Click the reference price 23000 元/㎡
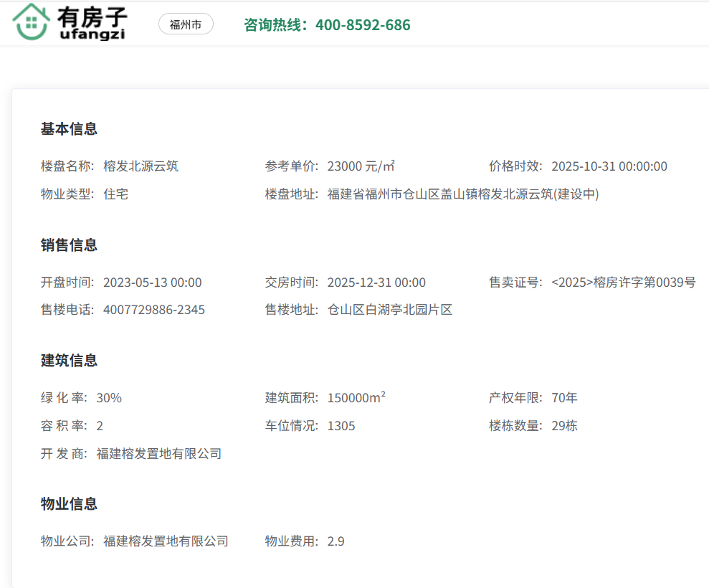The image size is (709, 588). tap(361, 166)
